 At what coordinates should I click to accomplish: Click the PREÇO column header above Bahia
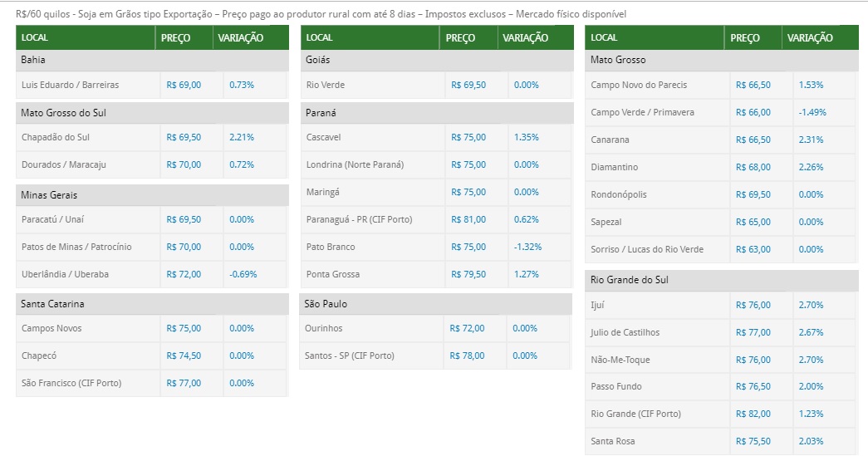pos(175,37)
